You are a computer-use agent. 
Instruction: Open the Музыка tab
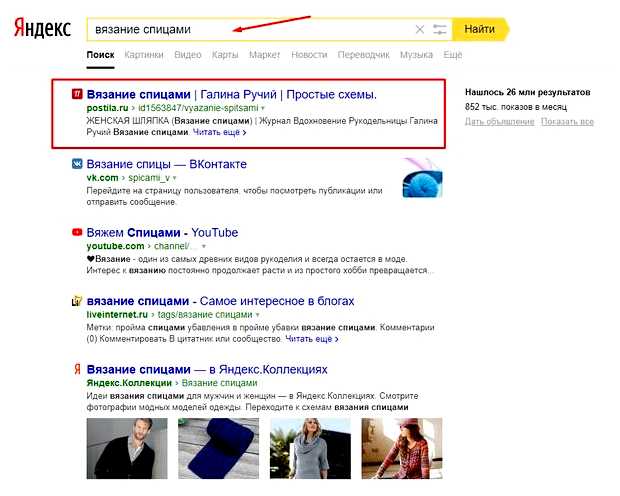416,55
